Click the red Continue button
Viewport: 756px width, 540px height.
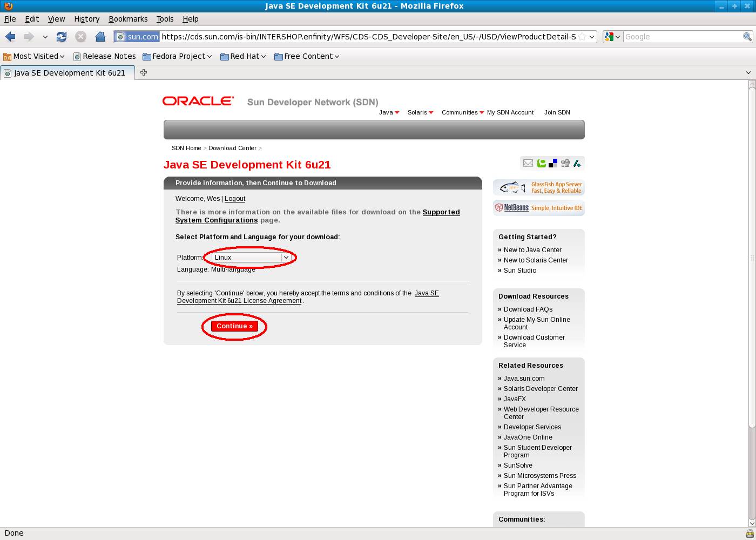pyautogui.click(x=234, y=326)
